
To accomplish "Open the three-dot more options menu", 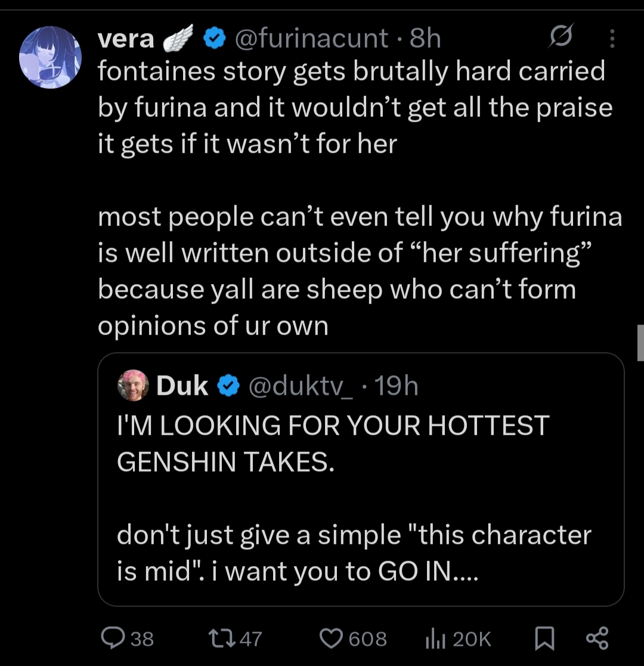I will coord(612,39).
